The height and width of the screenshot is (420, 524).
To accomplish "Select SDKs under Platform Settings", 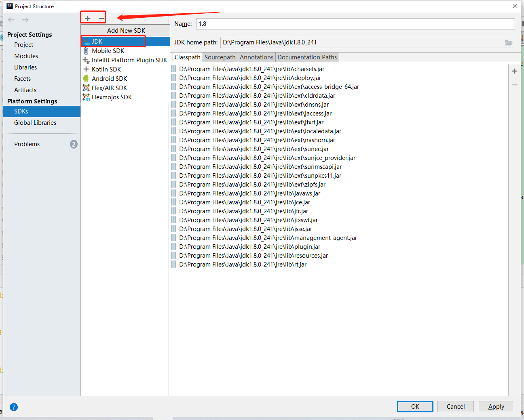I will click(42, 111).
